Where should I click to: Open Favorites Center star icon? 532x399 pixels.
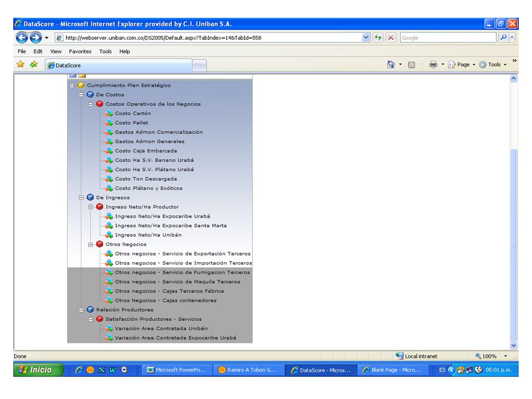click(x=21, y=64)
